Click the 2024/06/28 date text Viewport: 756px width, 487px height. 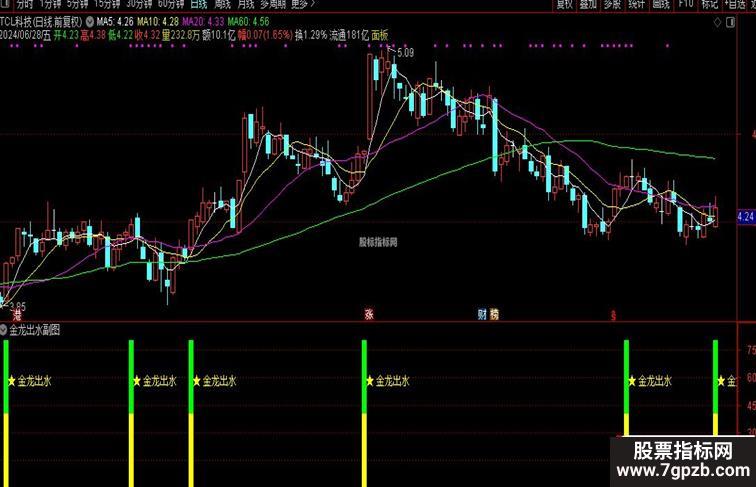(21, 35)
